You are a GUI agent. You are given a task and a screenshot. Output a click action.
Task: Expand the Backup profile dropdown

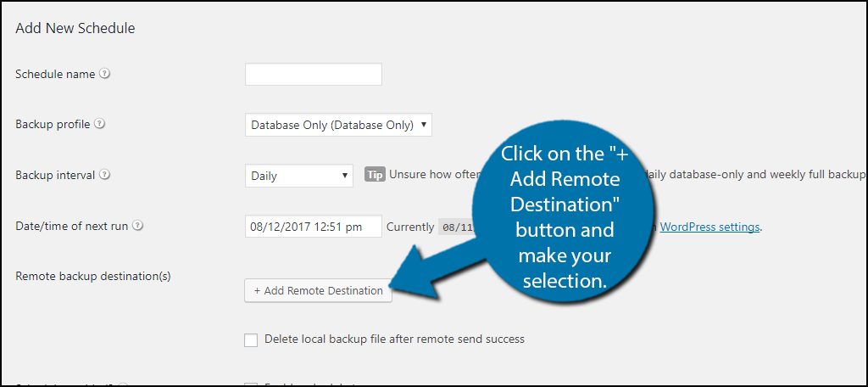[x=338, y=125]
